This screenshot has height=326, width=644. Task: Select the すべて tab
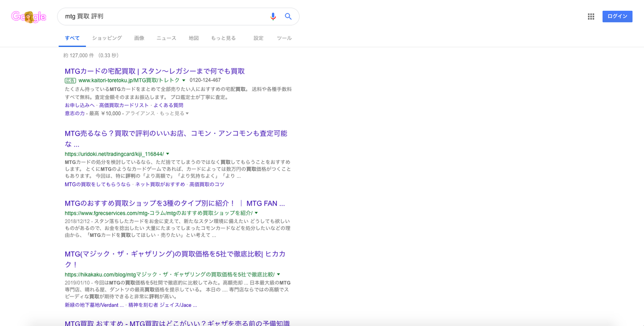coord(72,38)
